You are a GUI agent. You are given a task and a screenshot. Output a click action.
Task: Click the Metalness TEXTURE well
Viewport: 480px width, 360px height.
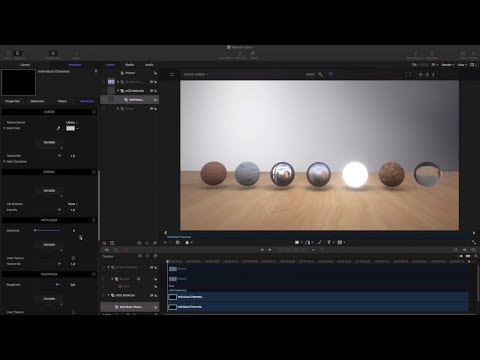point(49,245)
